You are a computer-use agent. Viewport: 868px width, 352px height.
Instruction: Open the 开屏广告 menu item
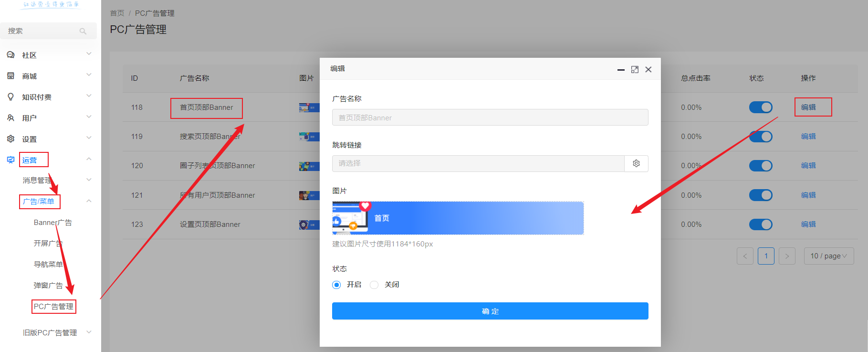click(x=48, y=244)
